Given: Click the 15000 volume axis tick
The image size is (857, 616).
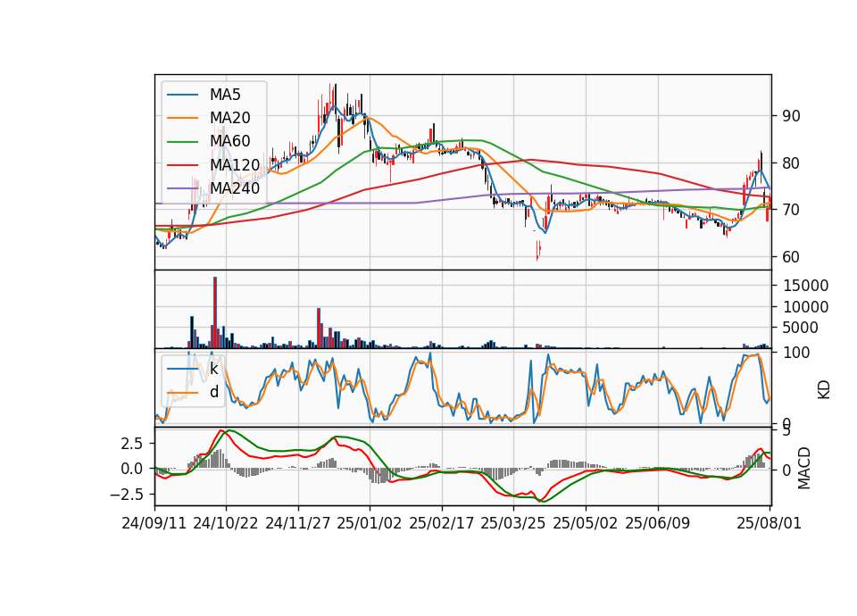Looking at the screenshot, I should tap(805, 286).
